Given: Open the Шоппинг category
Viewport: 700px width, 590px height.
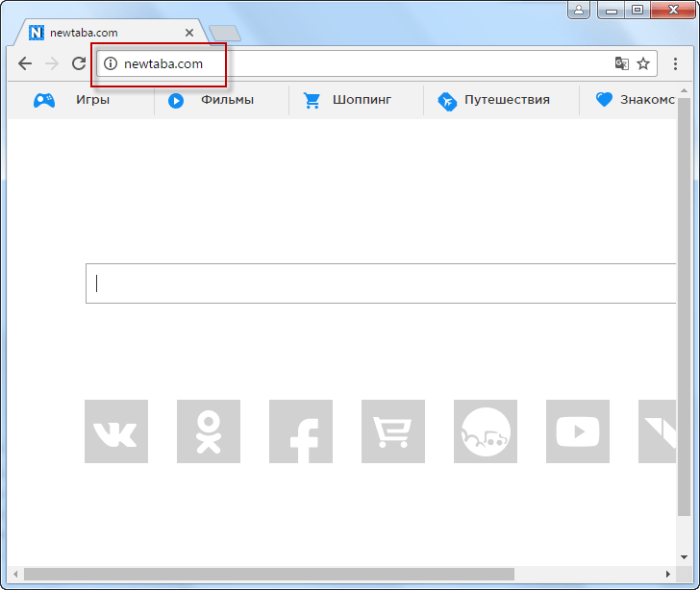Looking at the screenshot, I should coord(362,100).
